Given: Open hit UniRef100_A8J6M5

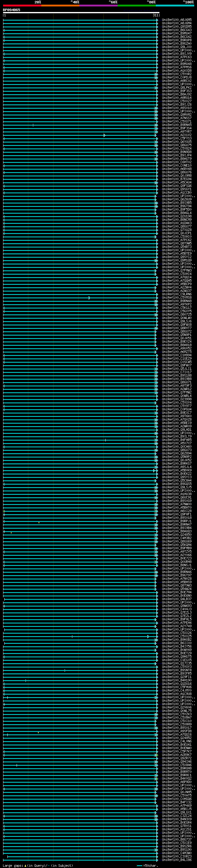Looking at the screenshot, I should [177, 20].
